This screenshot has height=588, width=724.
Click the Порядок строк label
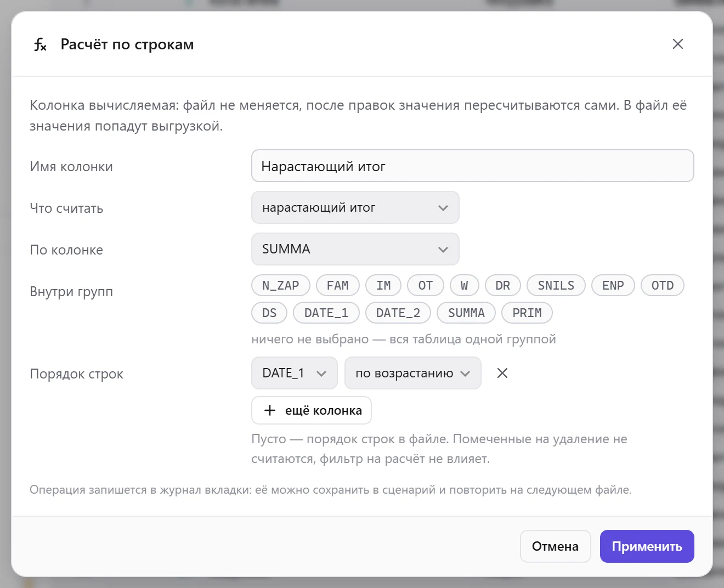click(x=77, y=374)
